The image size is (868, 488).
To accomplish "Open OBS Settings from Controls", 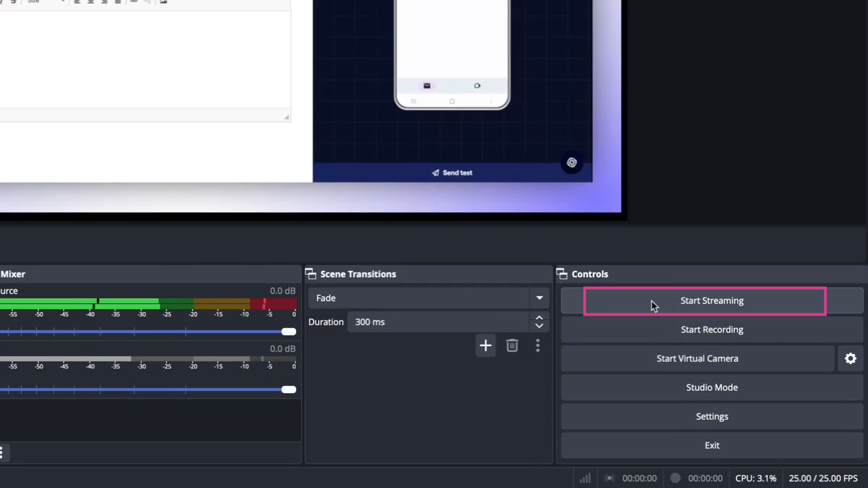I will pyautogui.click(x=712, y=416).
